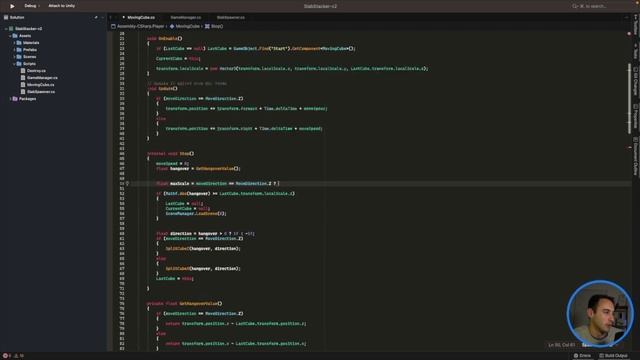Switch to the GameManager.cs editor tab

point(186,18)
